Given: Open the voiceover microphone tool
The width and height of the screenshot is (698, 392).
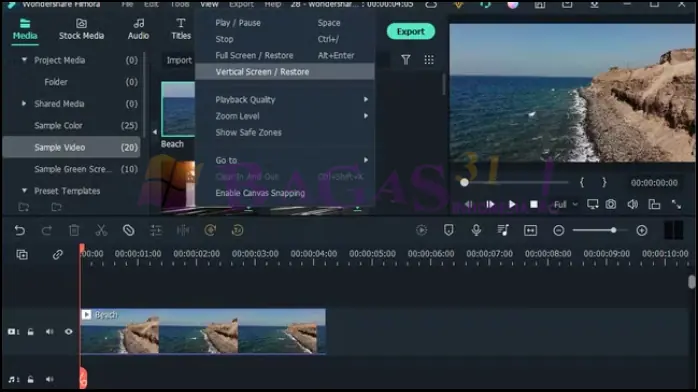Looking at the screenshot, I should [x=476, y=230].
